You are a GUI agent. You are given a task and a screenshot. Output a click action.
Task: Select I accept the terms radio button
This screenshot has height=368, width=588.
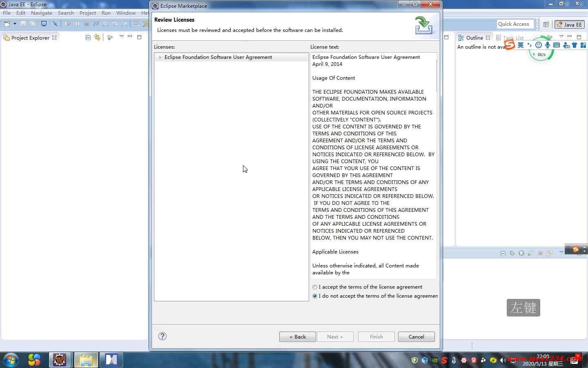(x=315, y=287)
